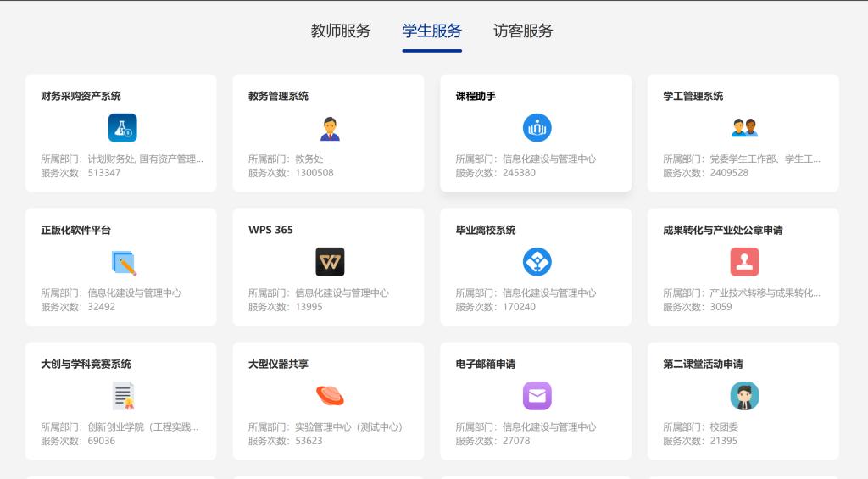Open the 大型仪器共享 planet icon
868x479 pixels.
330,396
